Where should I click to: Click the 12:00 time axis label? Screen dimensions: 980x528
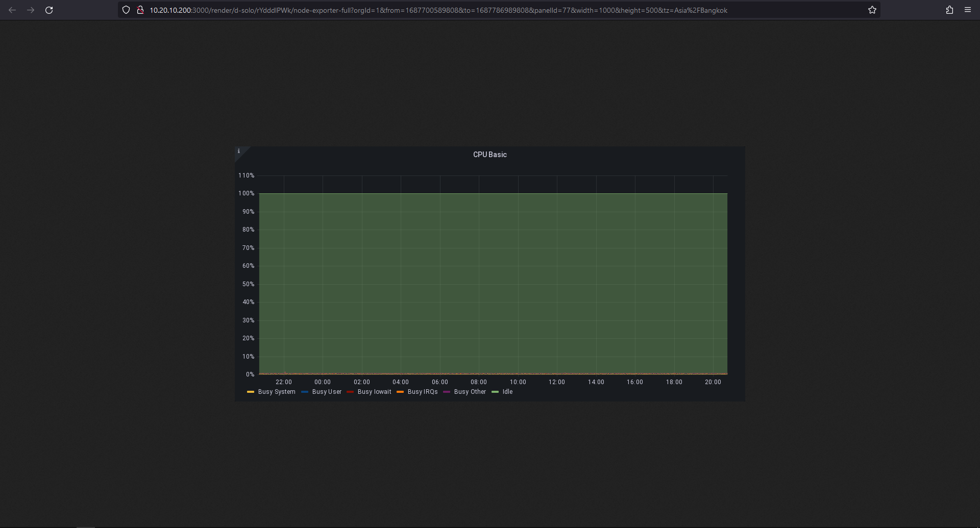coord(557,382)
